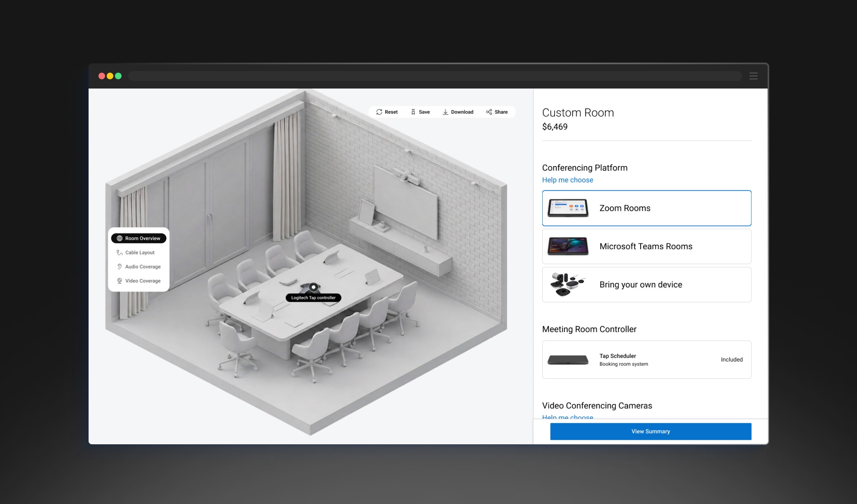Click the Meeting Room Controller heading

tap(589, 329)
